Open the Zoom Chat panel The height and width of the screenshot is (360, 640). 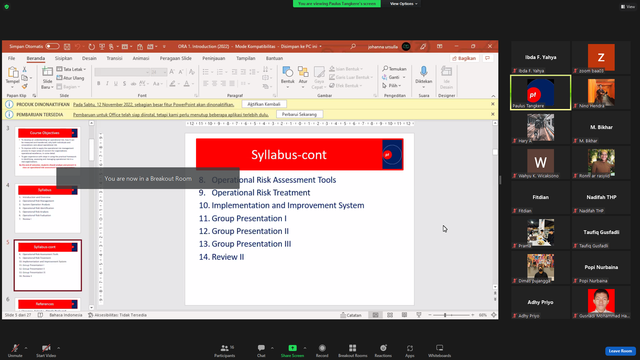261,350
